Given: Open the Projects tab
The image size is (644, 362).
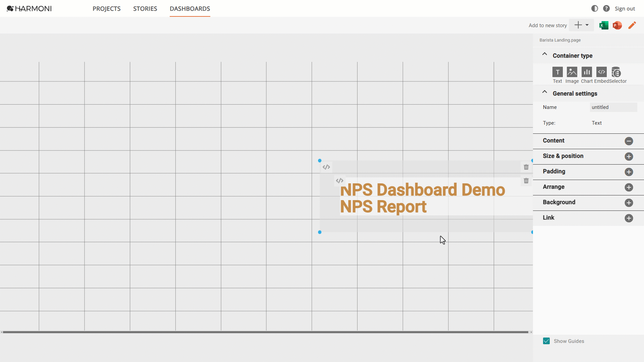Looking at the screenshot, I should [x=106, y=9].
